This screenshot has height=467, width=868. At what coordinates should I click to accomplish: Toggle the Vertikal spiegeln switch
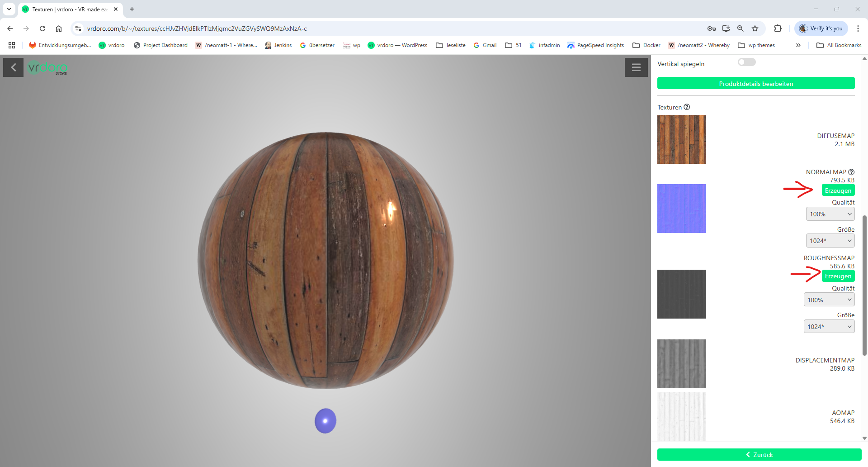[746, 62]
